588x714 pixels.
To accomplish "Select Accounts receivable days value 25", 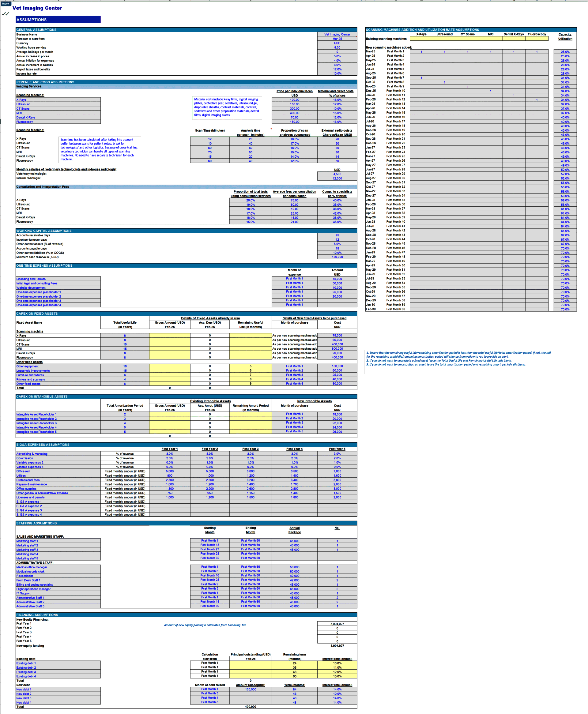I will [x=337, y=235].
